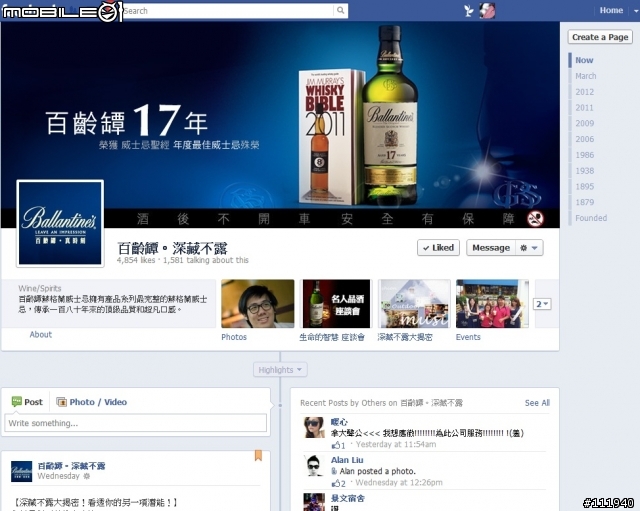Open the account dropdown arrow beside Home
This screenshot has height=511, width=640.
[x=636, y=11]
